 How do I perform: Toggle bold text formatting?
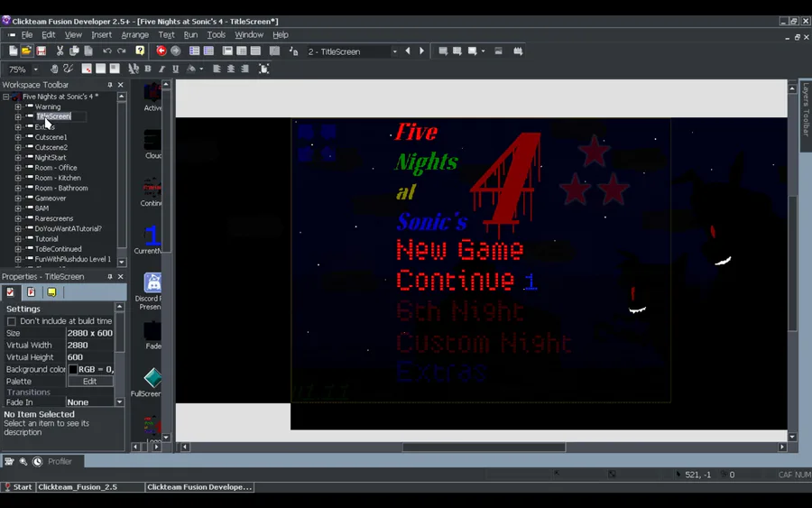pos(148,69)
